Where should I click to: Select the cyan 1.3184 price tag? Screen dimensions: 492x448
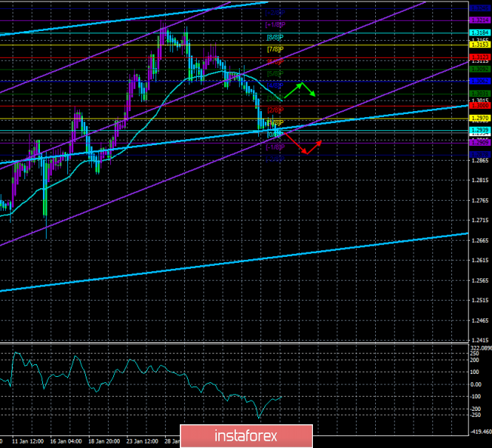pyautogui.click(x=479, y=33)
